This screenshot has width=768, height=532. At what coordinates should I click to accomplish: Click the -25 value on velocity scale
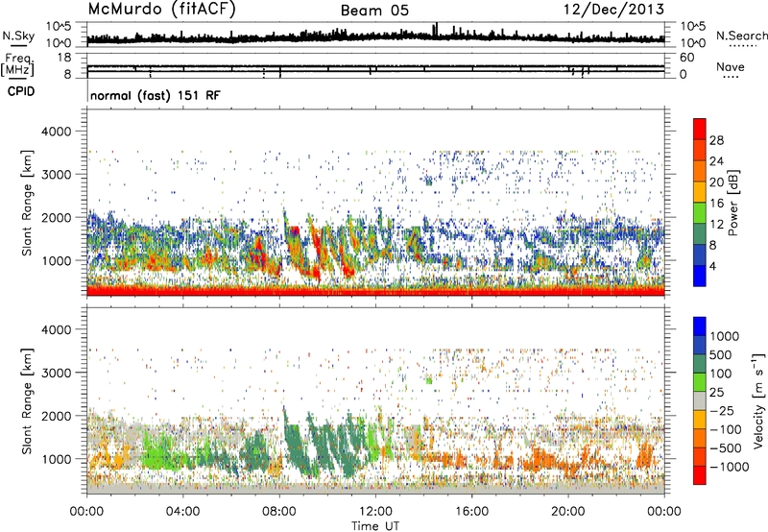click(x=724, y=410)
